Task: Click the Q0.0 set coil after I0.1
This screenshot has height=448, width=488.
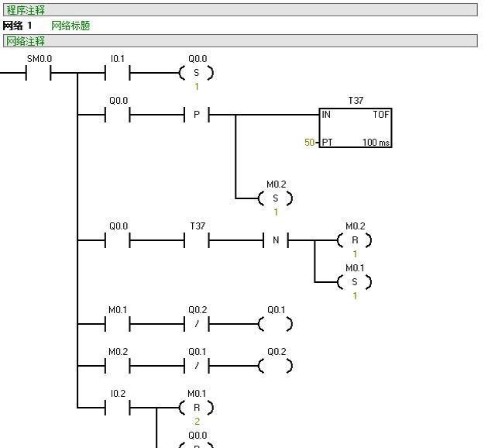Action: click(x=197, y=73)
